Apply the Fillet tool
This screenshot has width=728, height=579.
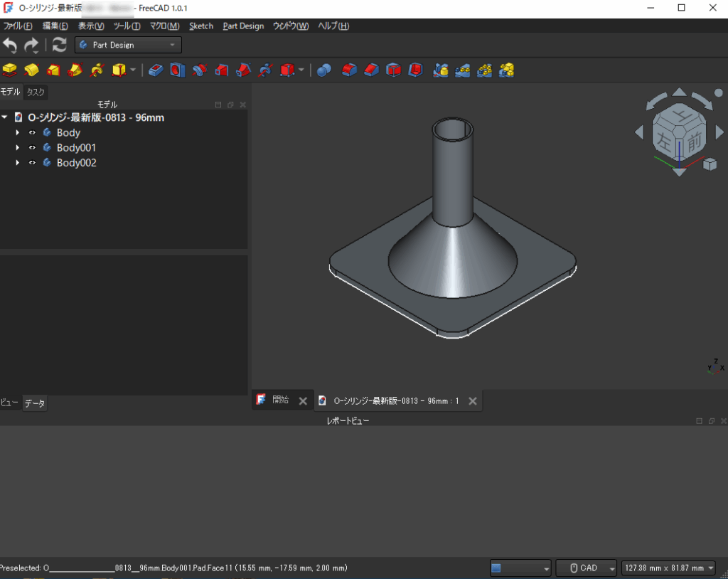(x=348, y=70)
